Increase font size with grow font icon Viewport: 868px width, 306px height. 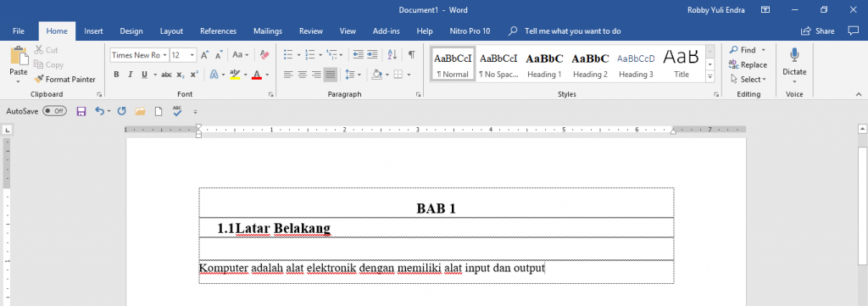coord(205,55)
